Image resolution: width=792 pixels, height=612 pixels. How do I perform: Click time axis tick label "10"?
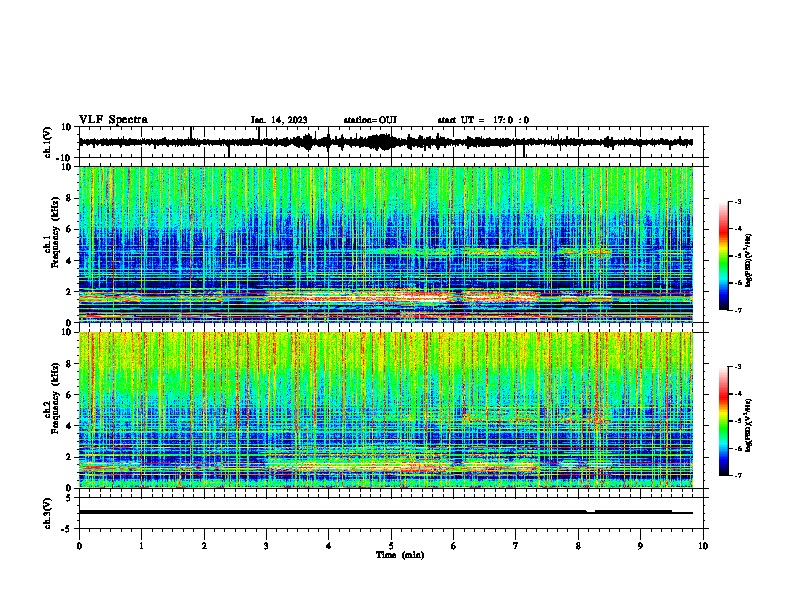click(x=703, y=546)
